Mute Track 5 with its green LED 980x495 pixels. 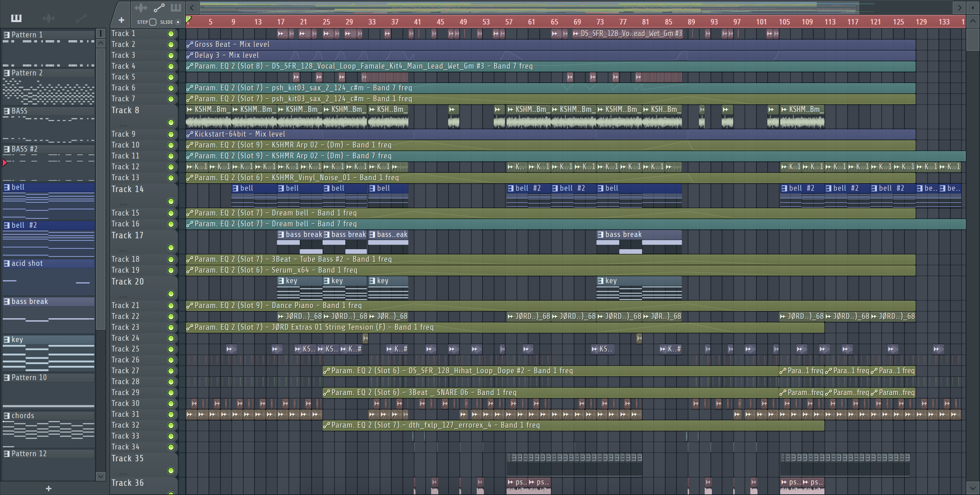(171, 77)
